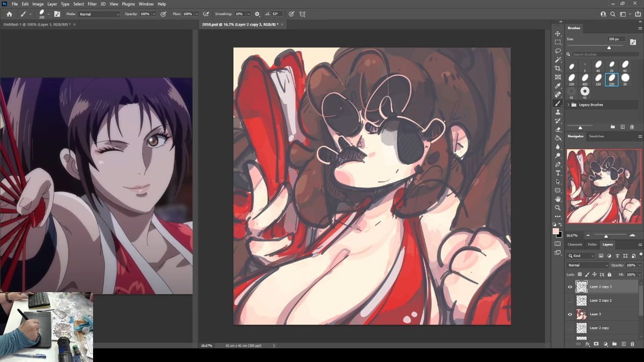Open layer blend mode dropdown Normal
Image resolution: width=644 pixels, height=362 pixels.
tap(588, 265)
